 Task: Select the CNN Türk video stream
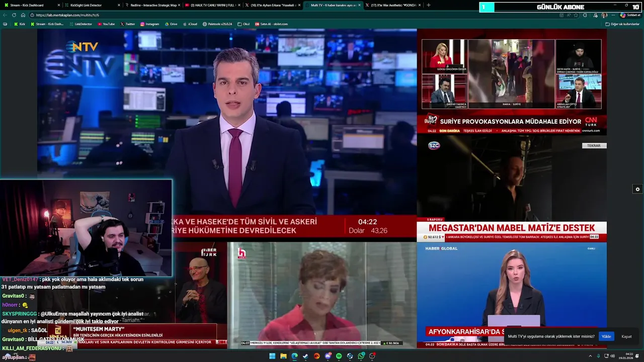coord(512,81)
